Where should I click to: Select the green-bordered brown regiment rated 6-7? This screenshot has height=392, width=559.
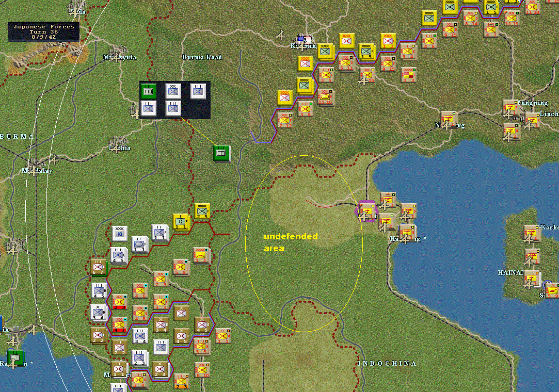tap(98, 267)
